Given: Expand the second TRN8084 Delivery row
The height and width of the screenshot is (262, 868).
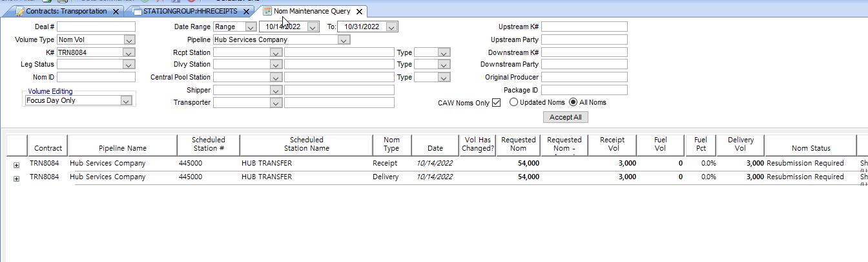Looking at the screenshot, I should [16, 179].
